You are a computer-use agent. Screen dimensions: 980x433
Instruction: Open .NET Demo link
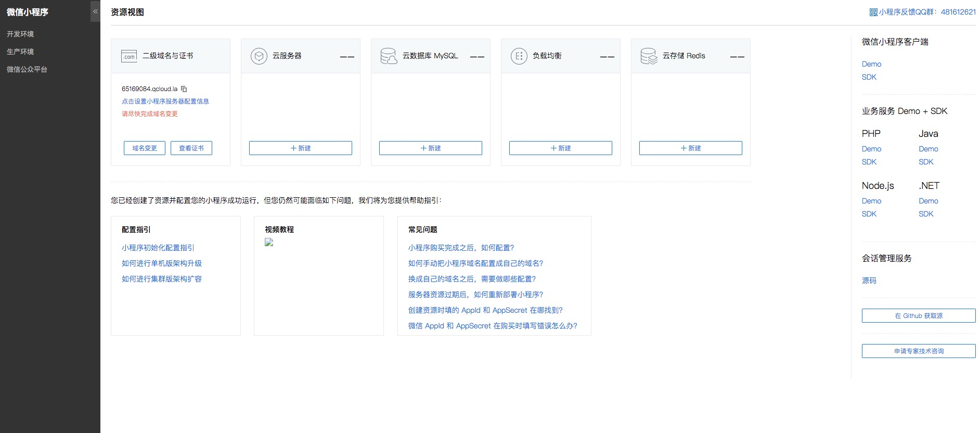[x=929, y=201]
